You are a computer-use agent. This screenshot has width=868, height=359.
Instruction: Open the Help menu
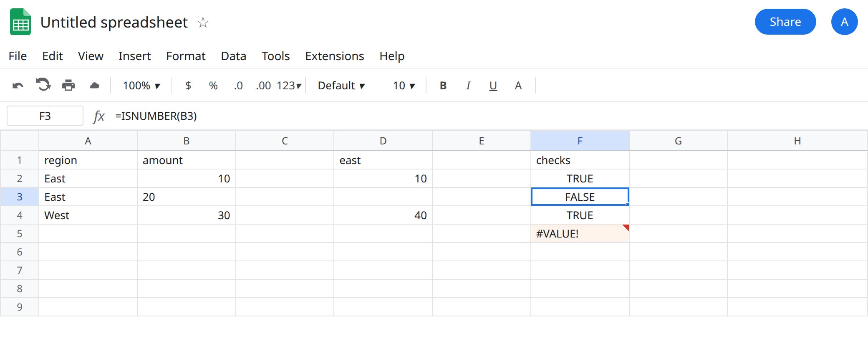click(392, 56)
